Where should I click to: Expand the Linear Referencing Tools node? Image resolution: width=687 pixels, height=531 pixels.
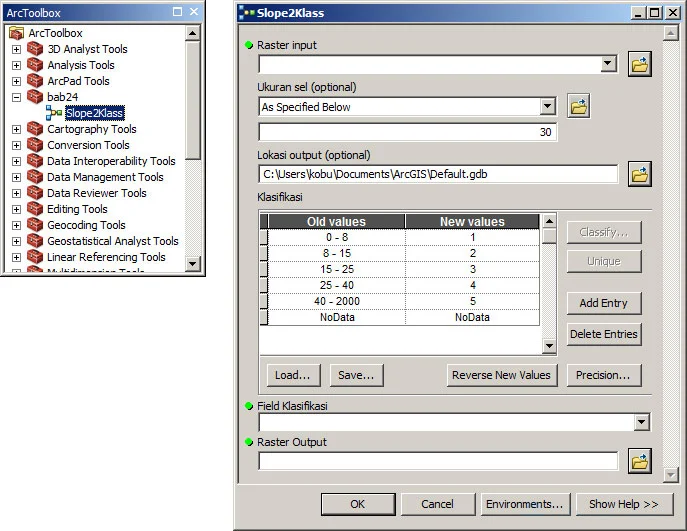coord(16,257)
